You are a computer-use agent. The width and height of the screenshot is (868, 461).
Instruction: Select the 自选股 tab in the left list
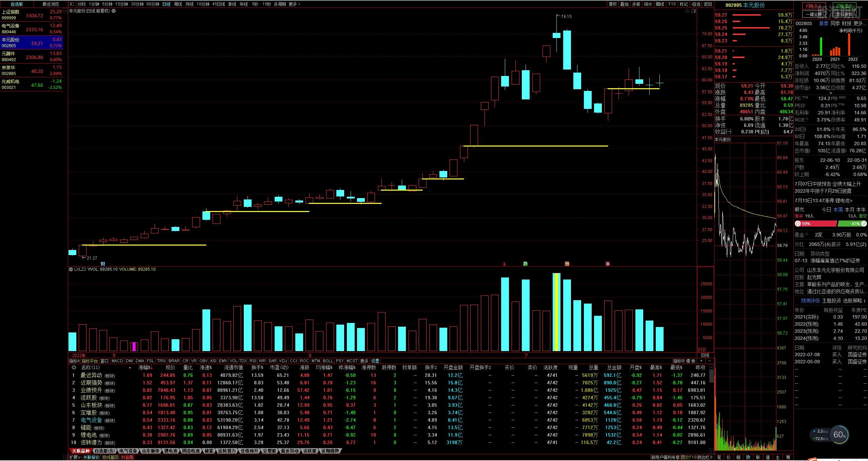[x=17, y=4]
